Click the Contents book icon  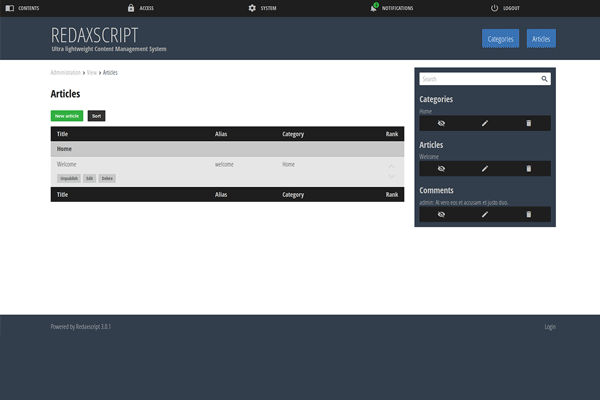10,8
